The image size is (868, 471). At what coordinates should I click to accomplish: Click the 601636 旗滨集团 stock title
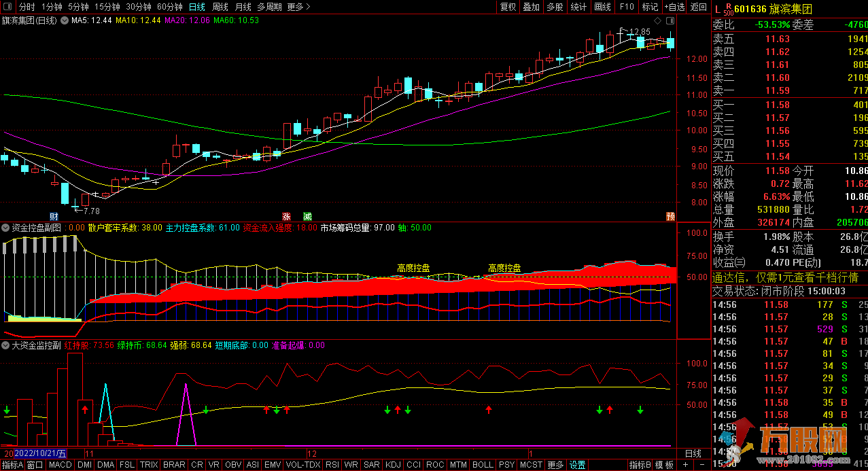pyautogui.click(x=774, y=9)
